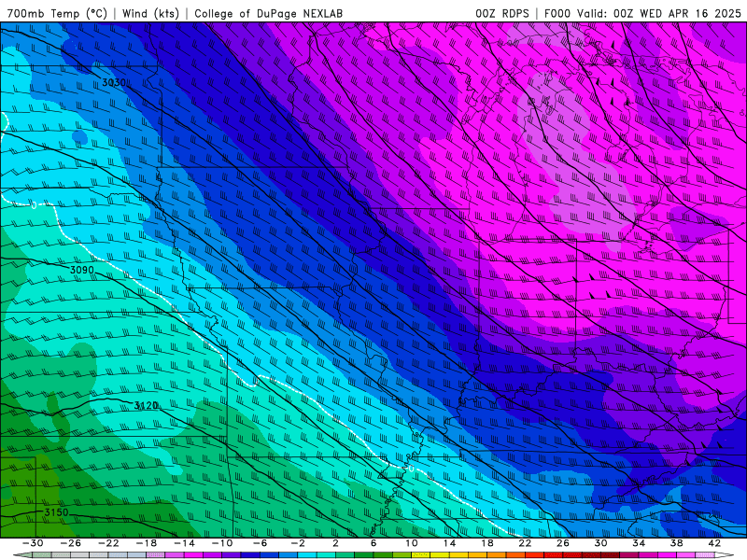The height and width of the screenshot is (560, 747).
Task: Click the '00Z RDPS' model run label
Action: 502,13
